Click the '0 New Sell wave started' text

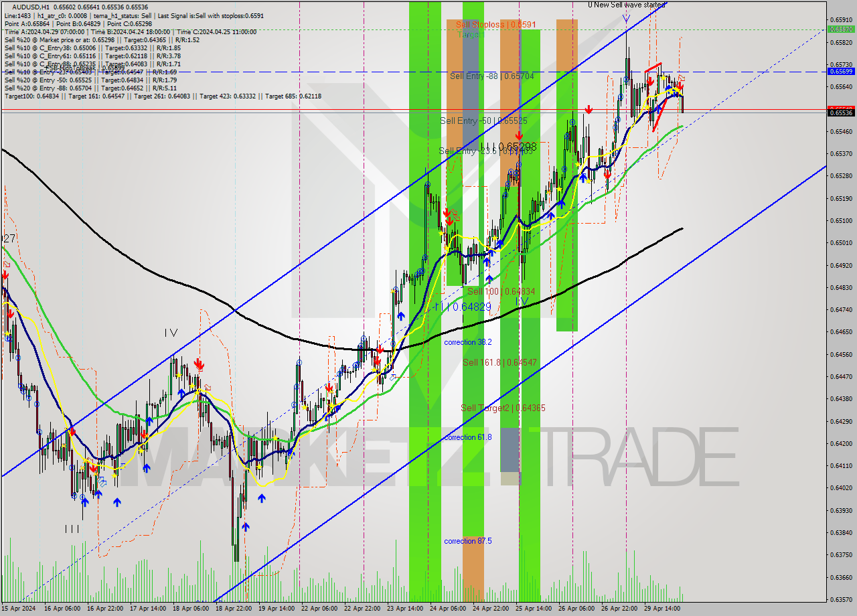tap(627, 5)
